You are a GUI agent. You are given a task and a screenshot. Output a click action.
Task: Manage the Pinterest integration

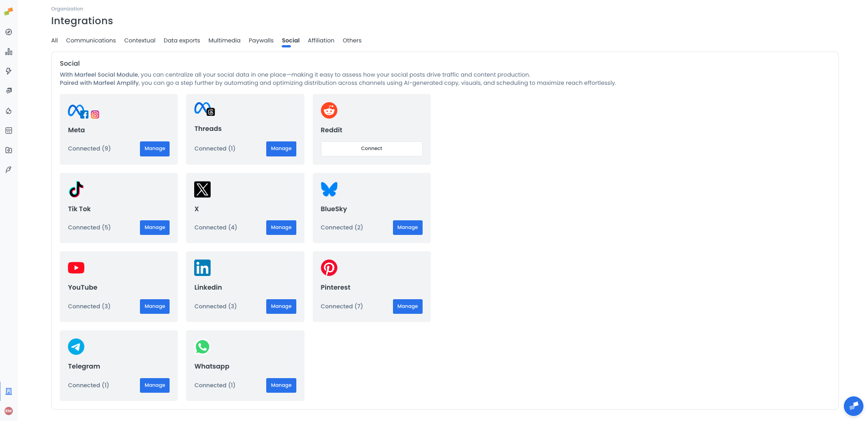[408, 307]
